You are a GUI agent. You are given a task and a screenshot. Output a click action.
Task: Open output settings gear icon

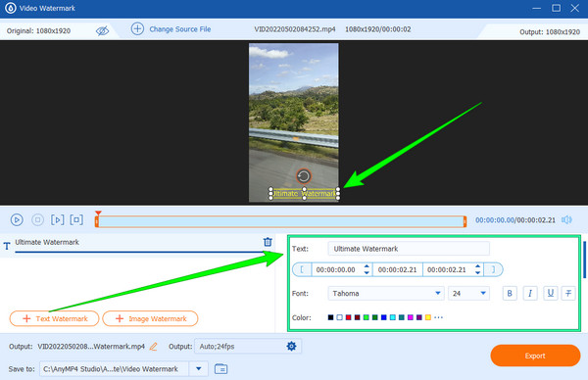tap(291, 347)
